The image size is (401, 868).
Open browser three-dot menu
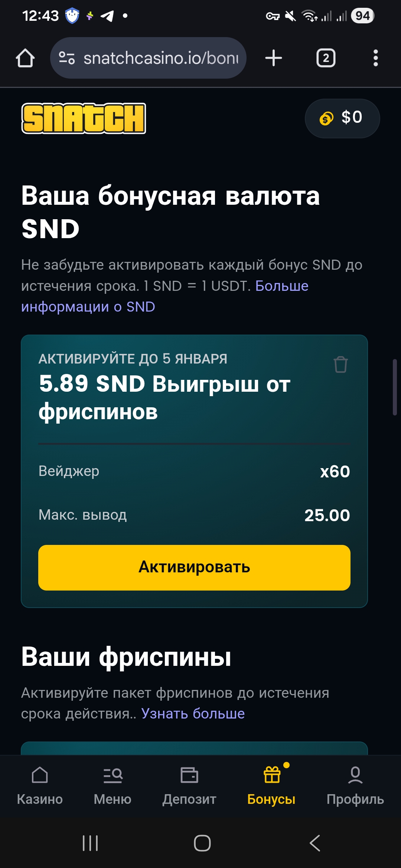[x=375, y=58]
